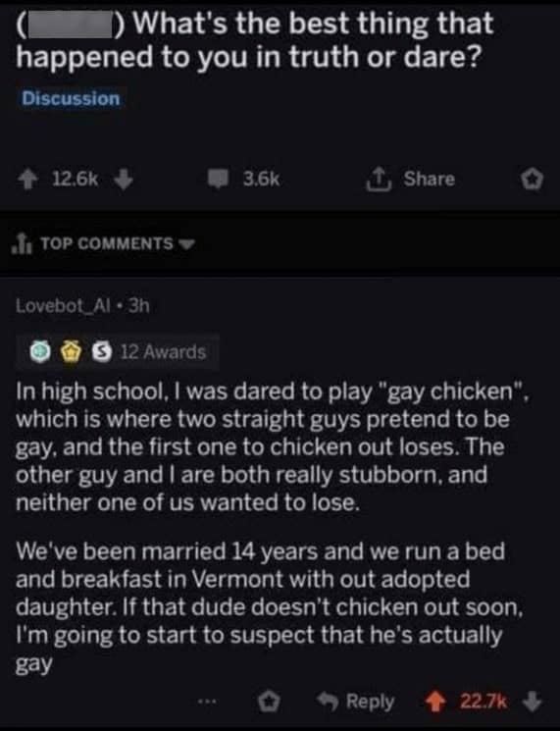Viewport: 560px width, 731px height.
Task: Downvote Lovebot_AI's comment
Action: click(532, 702)
